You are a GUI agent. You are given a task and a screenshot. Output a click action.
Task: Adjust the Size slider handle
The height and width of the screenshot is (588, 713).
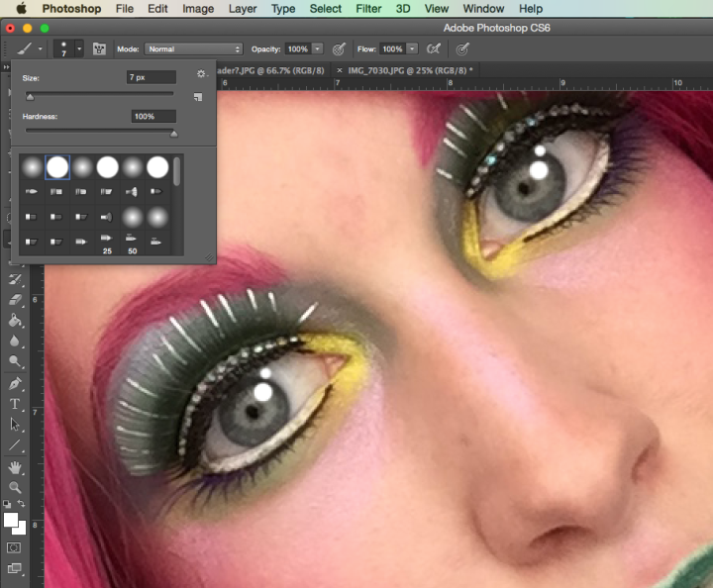tap(30, 96)
